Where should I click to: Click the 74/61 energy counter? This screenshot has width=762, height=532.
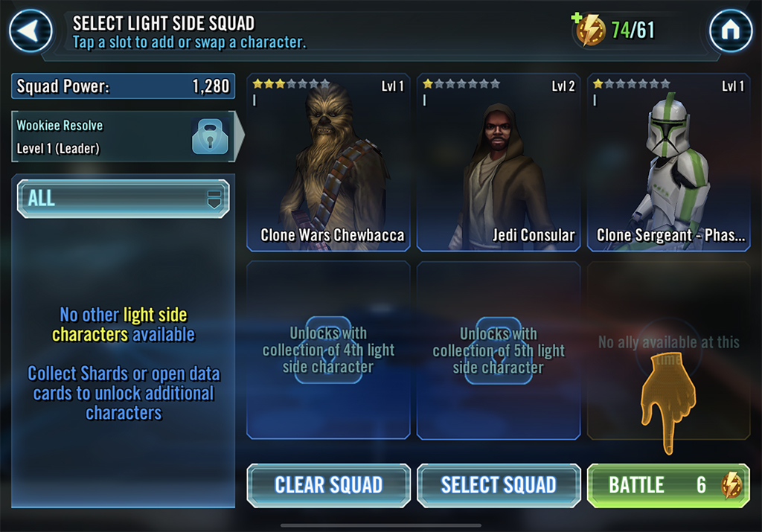click(x=633, y=30)
